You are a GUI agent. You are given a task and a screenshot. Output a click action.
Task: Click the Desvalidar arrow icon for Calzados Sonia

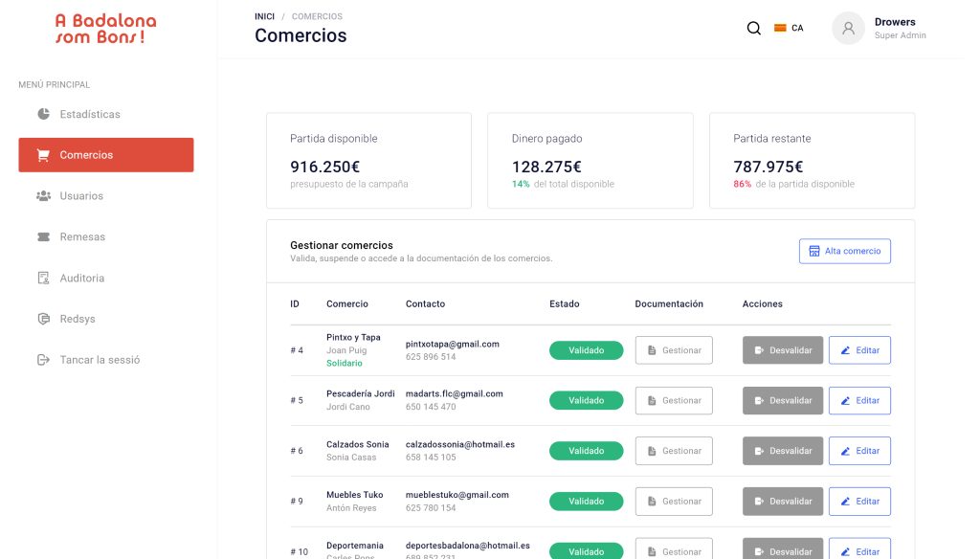point(759,451)
